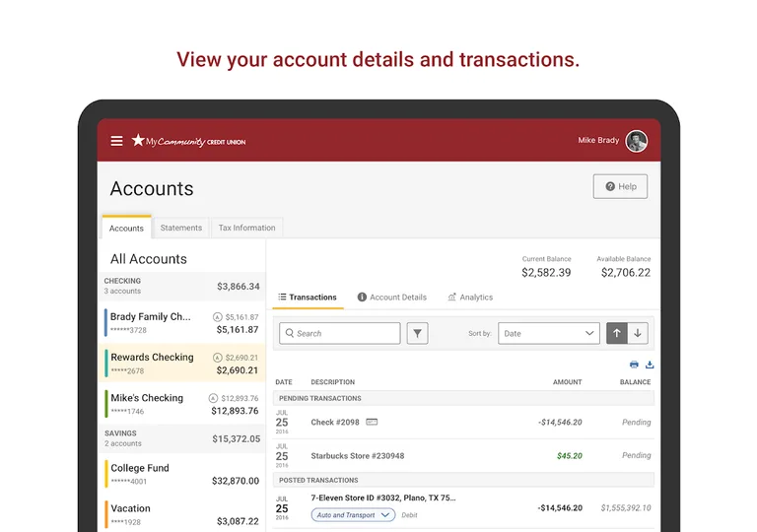Download transactions using the export icon
757x532 pixels.
click(650, 365)
